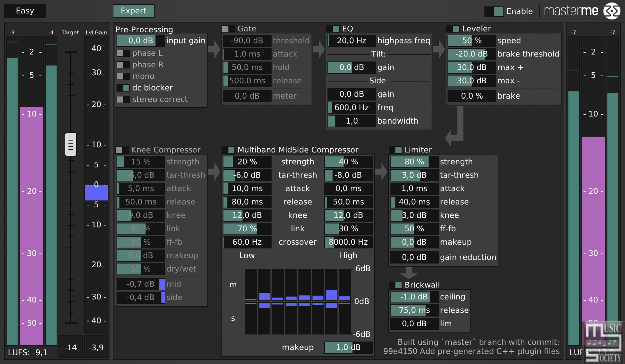Screen dimensions: 625x364
Task: Click the Multiband Low link 70 % slider
Action: 247,229
